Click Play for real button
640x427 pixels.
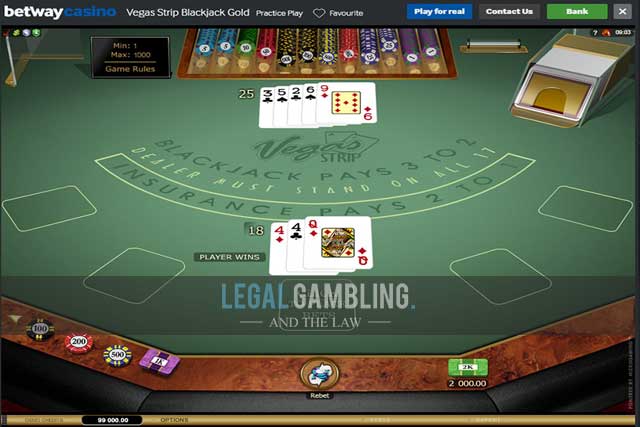(x=440, y=11)
